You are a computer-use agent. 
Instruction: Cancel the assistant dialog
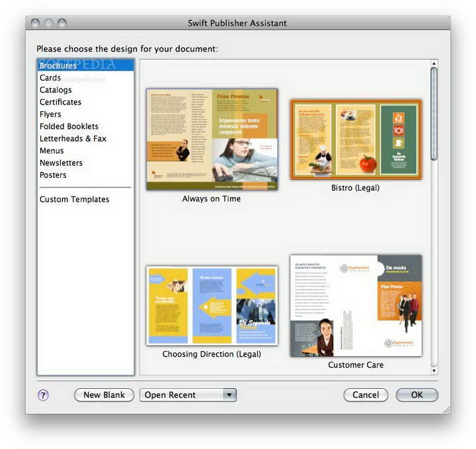(366, 395)
